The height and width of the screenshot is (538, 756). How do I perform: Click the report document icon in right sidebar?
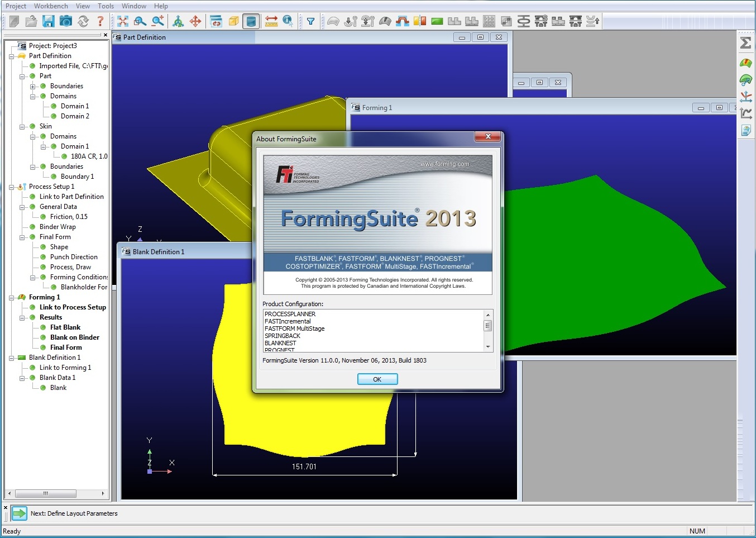click(x=746, y=130)
